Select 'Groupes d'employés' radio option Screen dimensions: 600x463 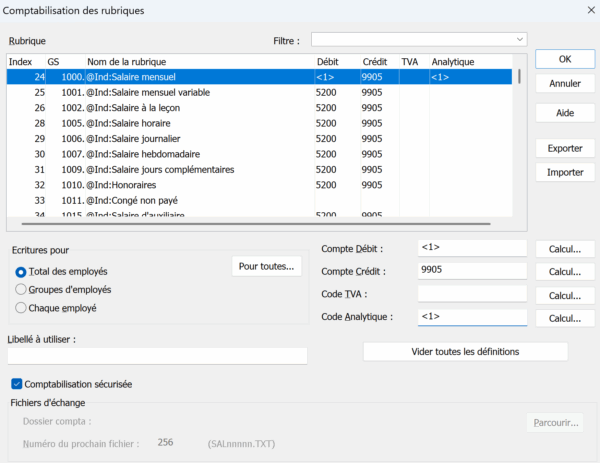coord(21,290)
